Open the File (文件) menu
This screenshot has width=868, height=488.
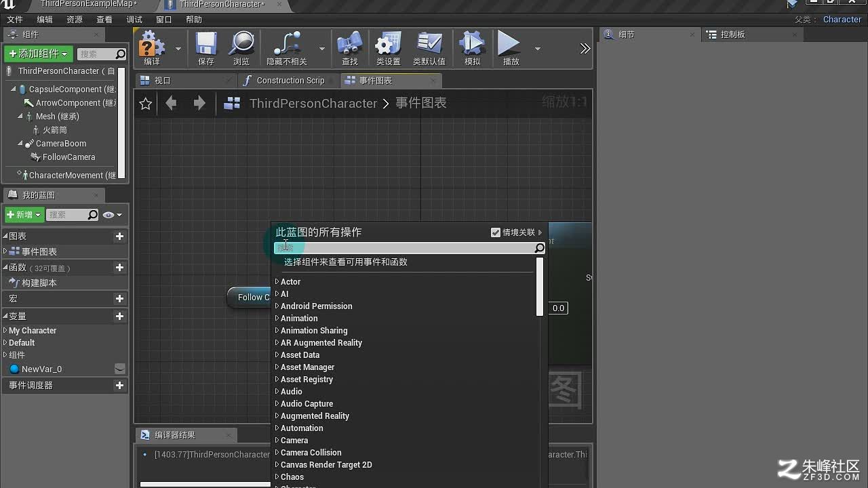pos(15,20)
